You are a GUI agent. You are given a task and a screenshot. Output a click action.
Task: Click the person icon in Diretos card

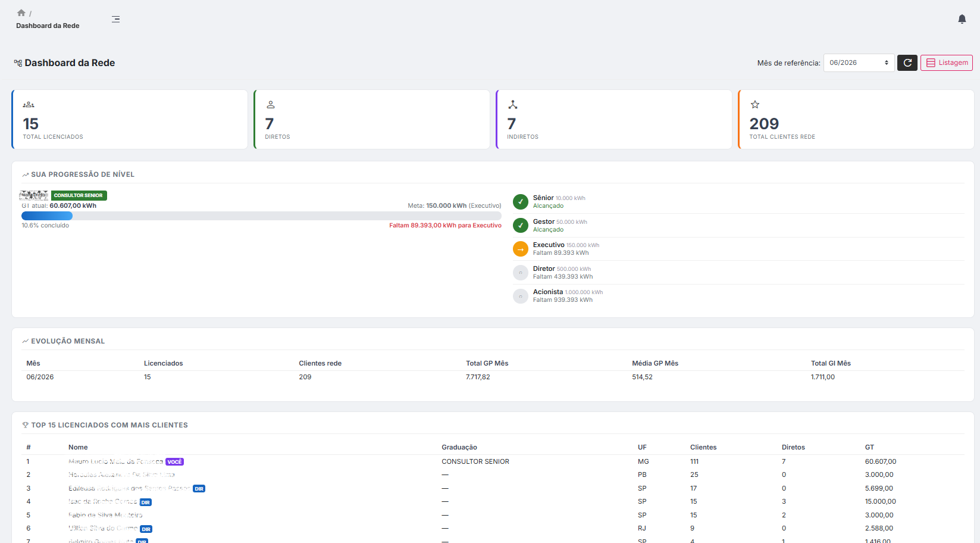(x=271, y=105)
